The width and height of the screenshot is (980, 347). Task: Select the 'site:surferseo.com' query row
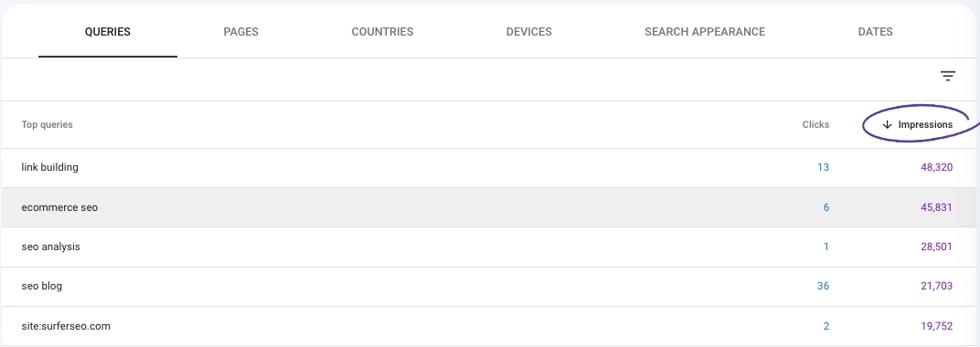(489, 326)
